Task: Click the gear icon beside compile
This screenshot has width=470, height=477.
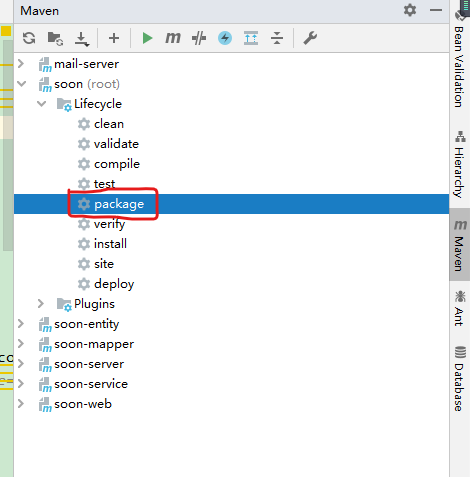Action: point(84,164)
